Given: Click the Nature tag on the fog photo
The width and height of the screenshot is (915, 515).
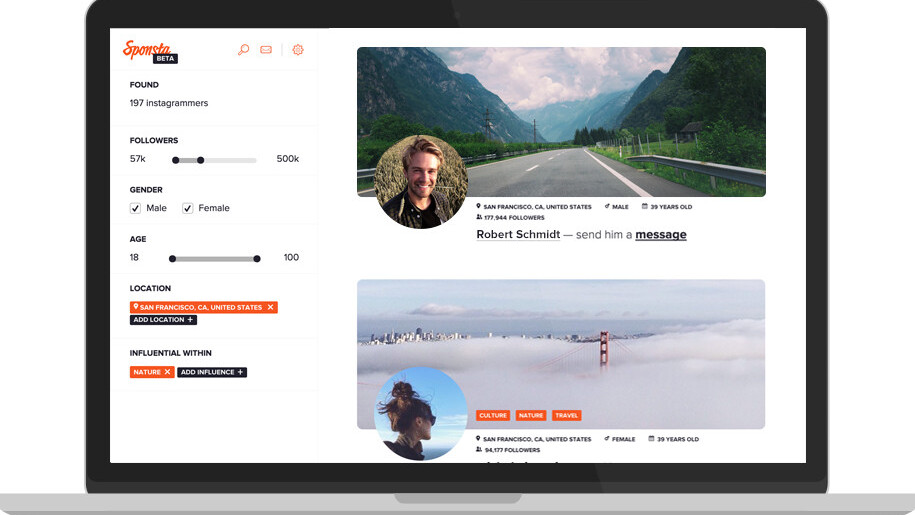Looking at the screenshot, I should (531, 415).
